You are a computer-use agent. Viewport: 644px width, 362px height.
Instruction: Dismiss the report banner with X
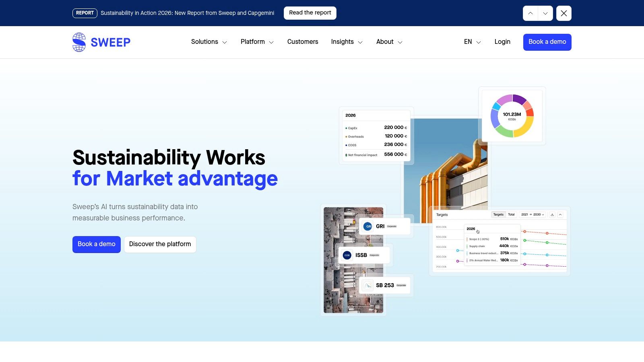(564, 13)
